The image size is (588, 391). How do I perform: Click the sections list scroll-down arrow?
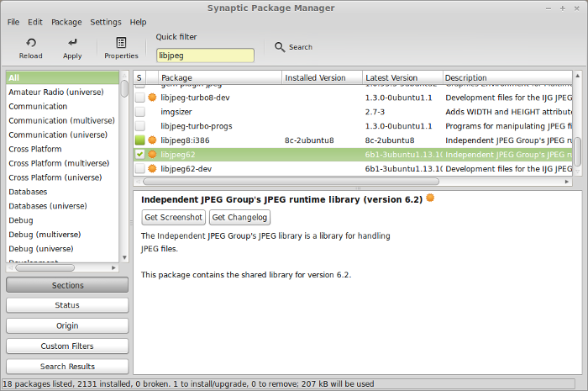[x=124, y=257]
